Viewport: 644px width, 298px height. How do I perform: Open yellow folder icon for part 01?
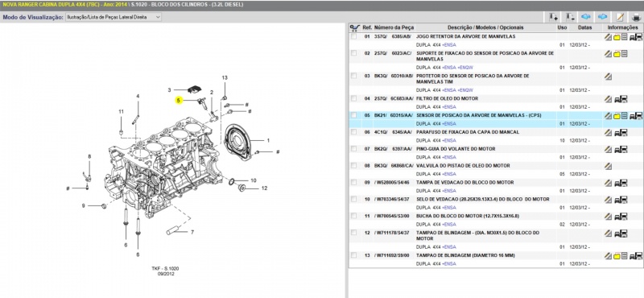[617, 37]
